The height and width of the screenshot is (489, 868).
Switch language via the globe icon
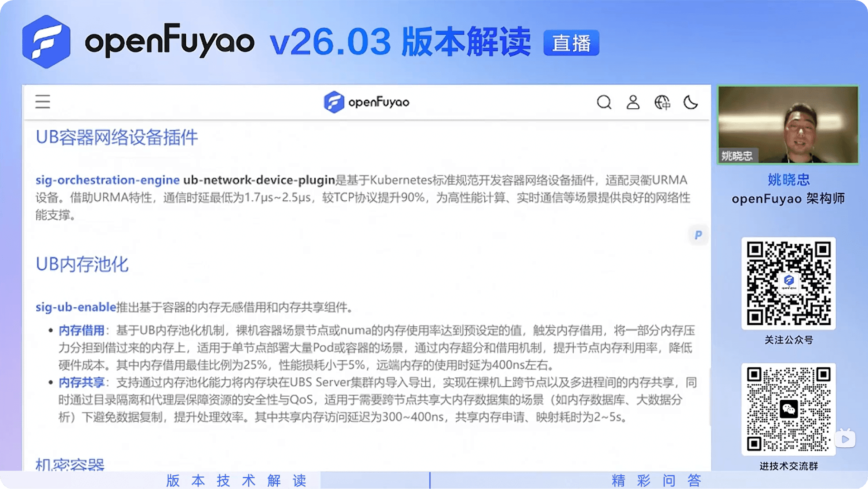tap(662, 102)
